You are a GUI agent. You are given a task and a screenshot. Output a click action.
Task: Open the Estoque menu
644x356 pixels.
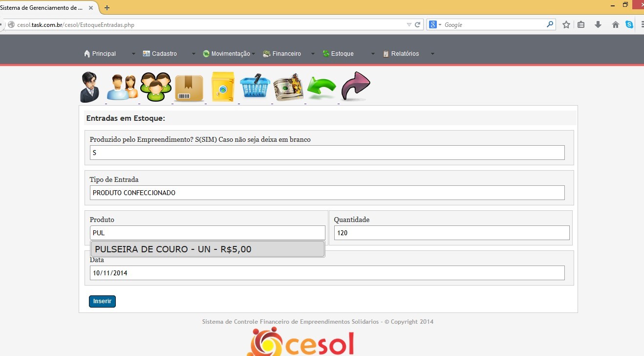tap(342, 54)
